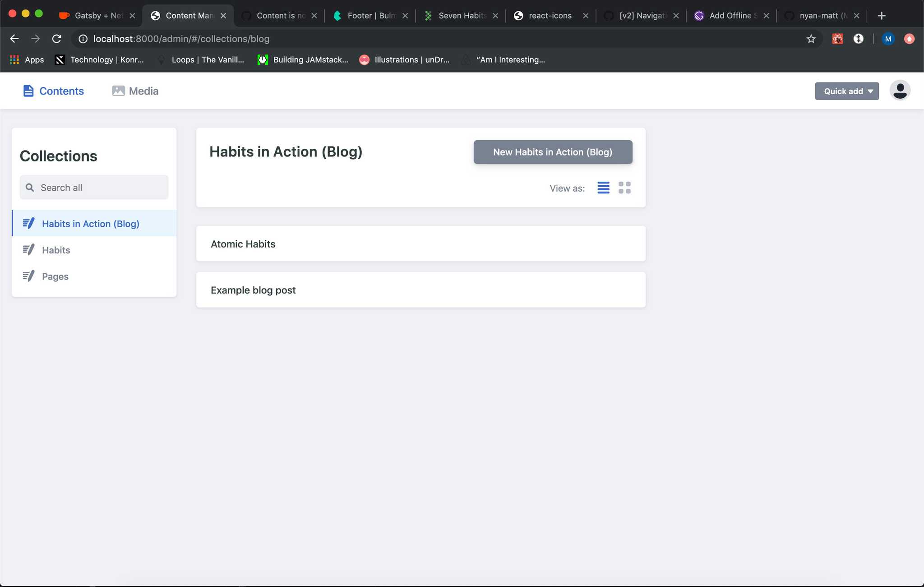
Task: Open a new browser tab
Action: [x=881, y=16]
